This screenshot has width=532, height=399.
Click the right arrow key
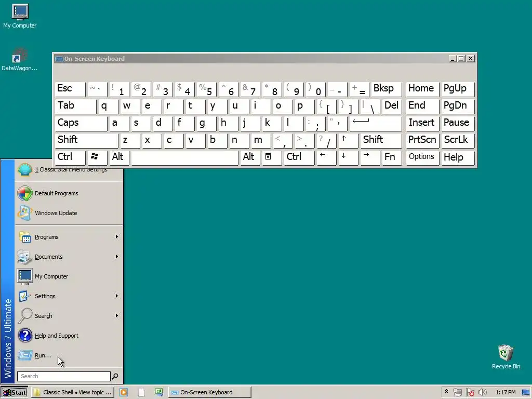coord(370,157)
